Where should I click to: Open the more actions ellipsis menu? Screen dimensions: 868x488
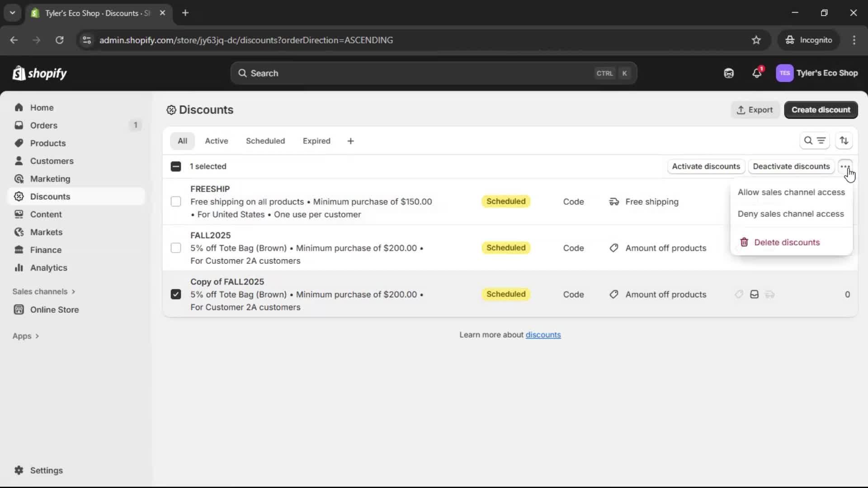[x=845, y=166]
